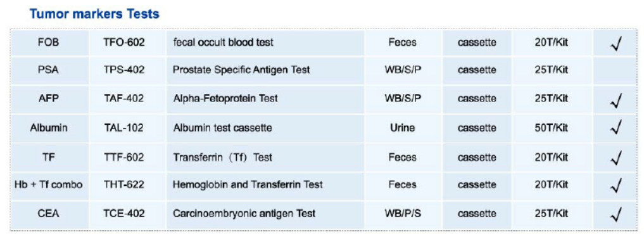Click product code THT-622
This screenshot has height=234, width=644.
(x=124, y=185)
